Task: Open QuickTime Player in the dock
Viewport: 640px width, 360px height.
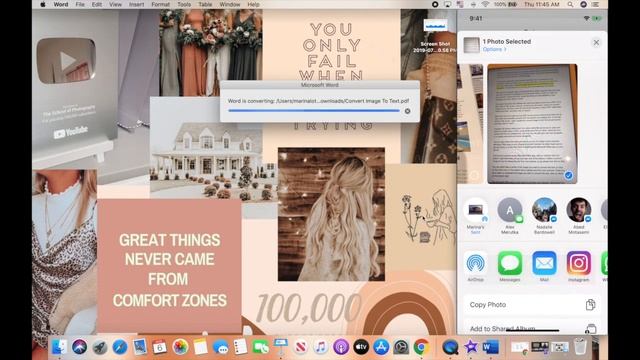Action: 450,347
